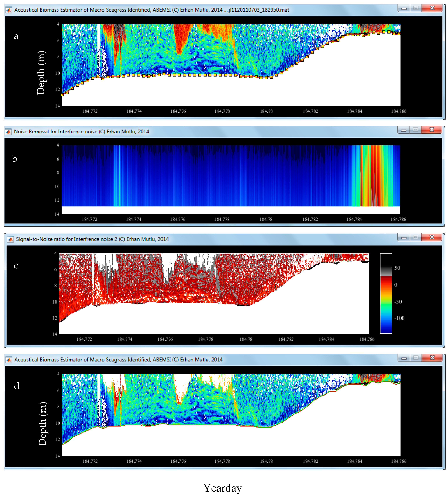Click the Yearday axis label at bottom

pyautogui.click(x=222, y=488)
